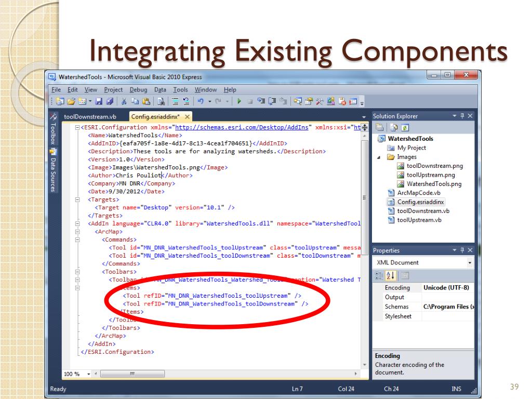Open the Data menu
The height and width of the screenshot is (399, 532).
pyautogui.click(x=160, y=89)
